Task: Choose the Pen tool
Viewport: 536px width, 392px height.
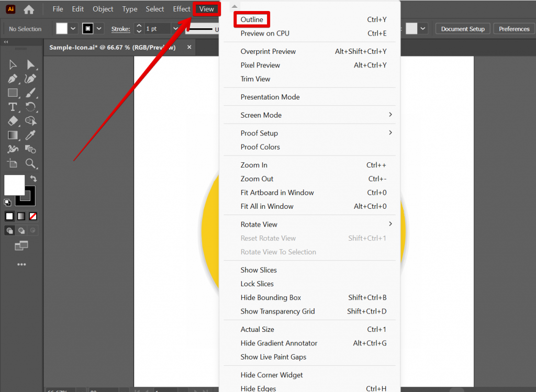Action: [13, 79]
